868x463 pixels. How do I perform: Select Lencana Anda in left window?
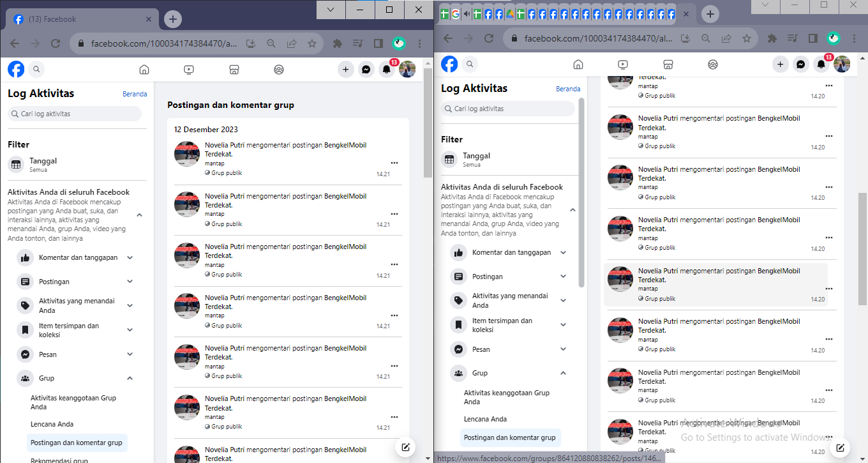pos(52,424)
